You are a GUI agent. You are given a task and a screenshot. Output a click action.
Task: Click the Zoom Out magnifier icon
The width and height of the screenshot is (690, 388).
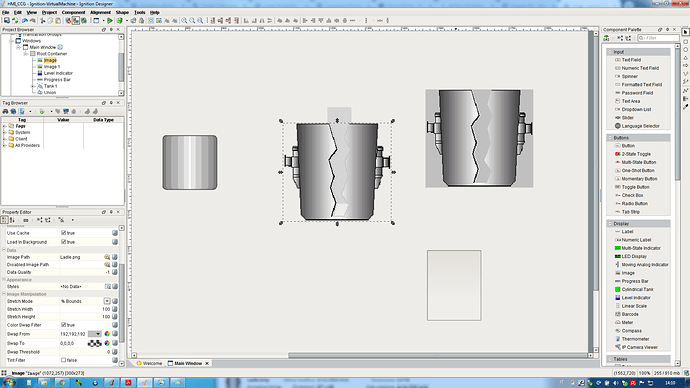192,21
